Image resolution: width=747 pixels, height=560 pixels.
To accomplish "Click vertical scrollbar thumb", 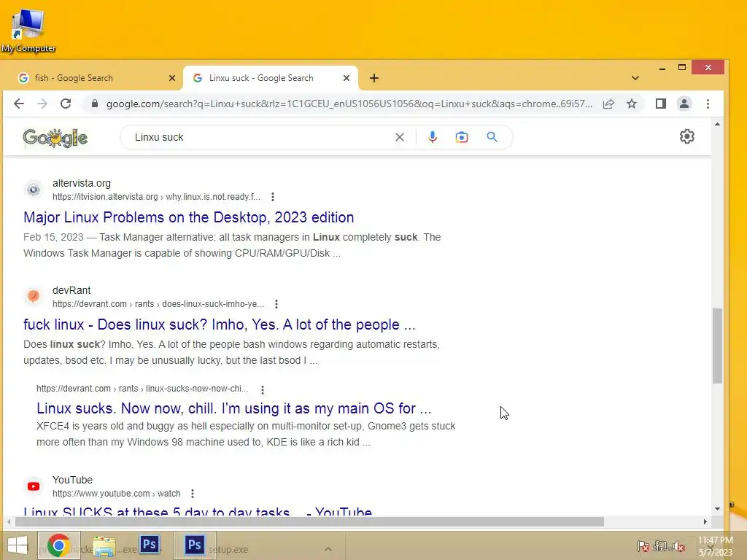I will (x=717, y=346).
